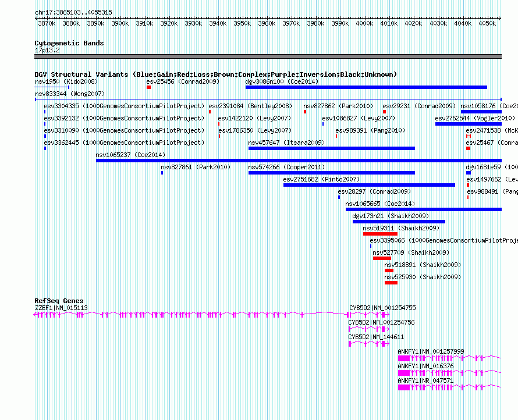The width and height of the screenshot is (518, 420).
Task: Open the esv3362445 variant label
Action: pos(124,143)
